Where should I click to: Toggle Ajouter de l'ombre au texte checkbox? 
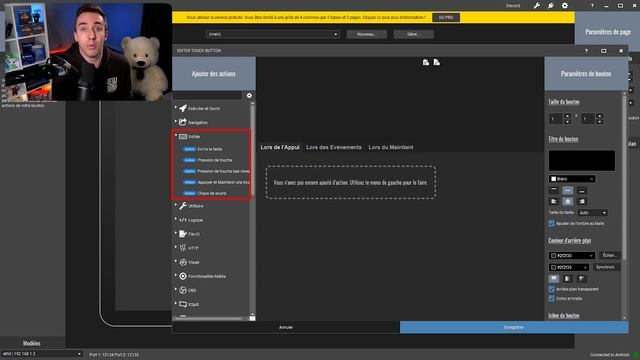(552, 223)
